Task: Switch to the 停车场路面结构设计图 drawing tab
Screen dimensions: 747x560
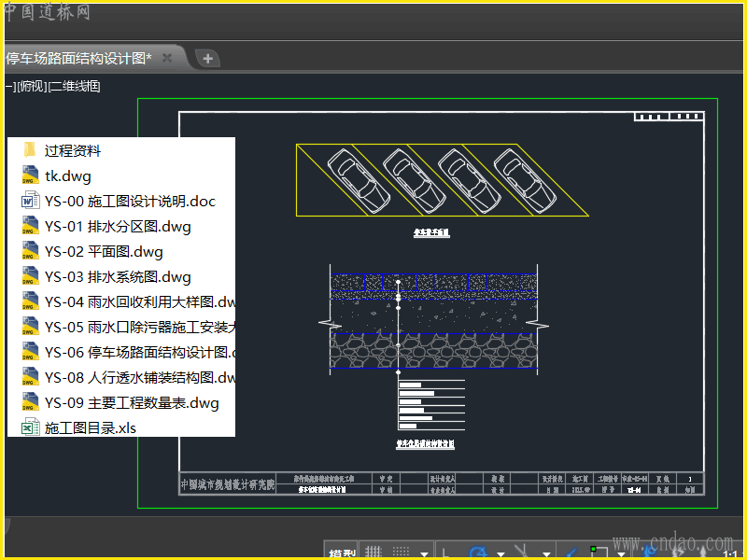Action: click(78, 58)
